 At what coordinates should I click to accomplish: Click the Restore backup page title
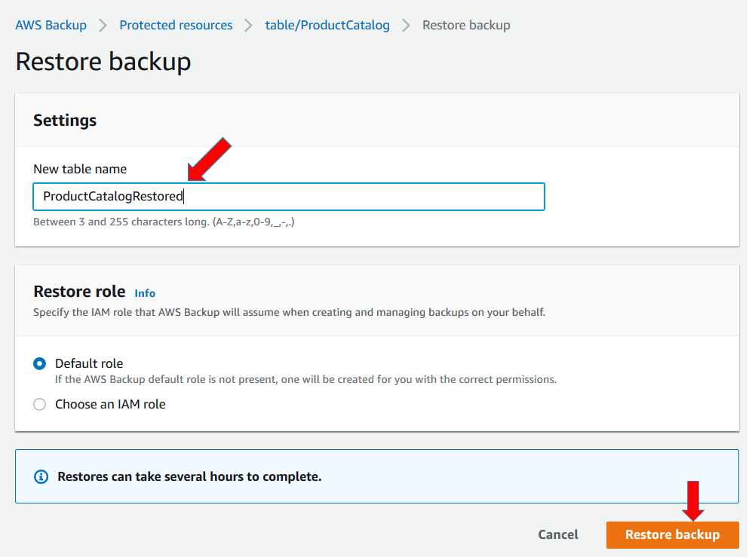pyautogui.click(x=103, y=62)
